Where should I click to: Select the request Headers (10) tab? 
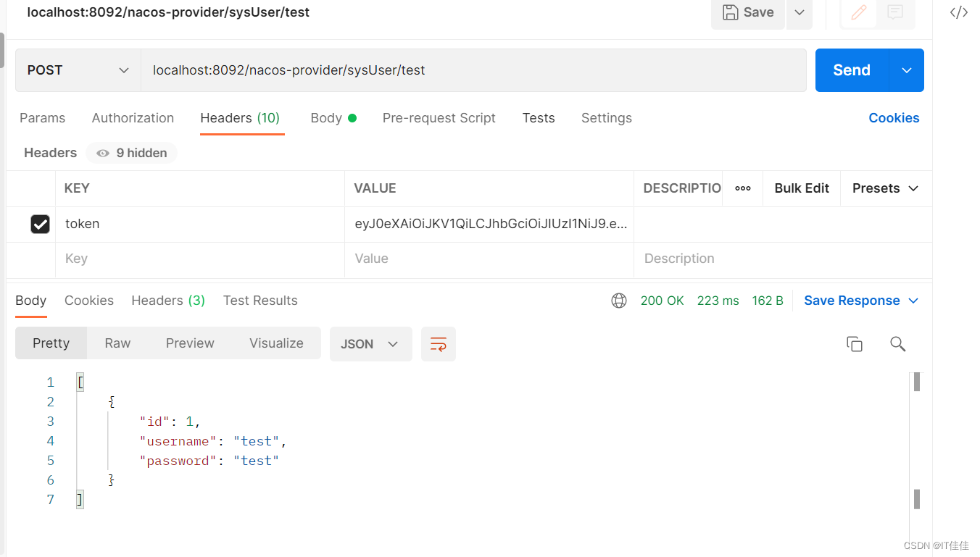tap(240, 118)
